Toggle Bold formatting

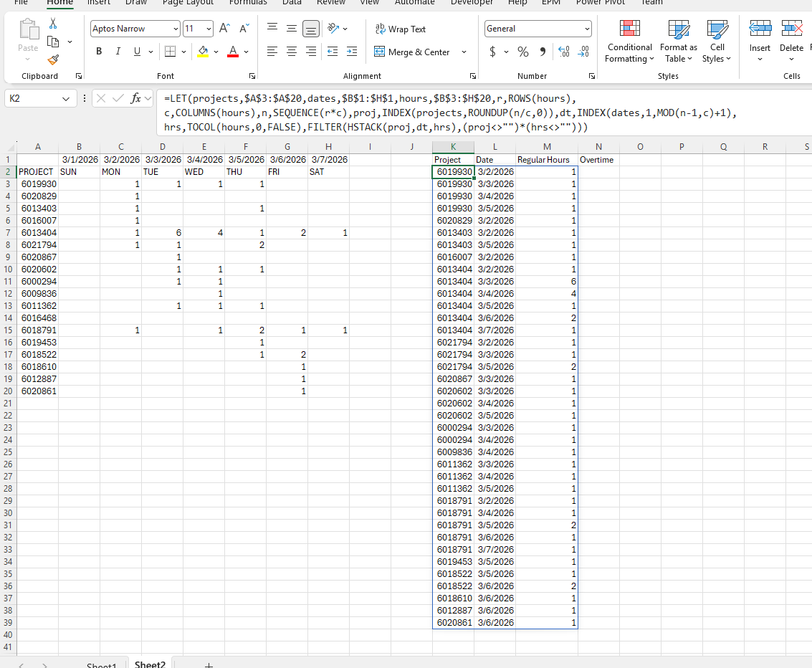point(99,52)
